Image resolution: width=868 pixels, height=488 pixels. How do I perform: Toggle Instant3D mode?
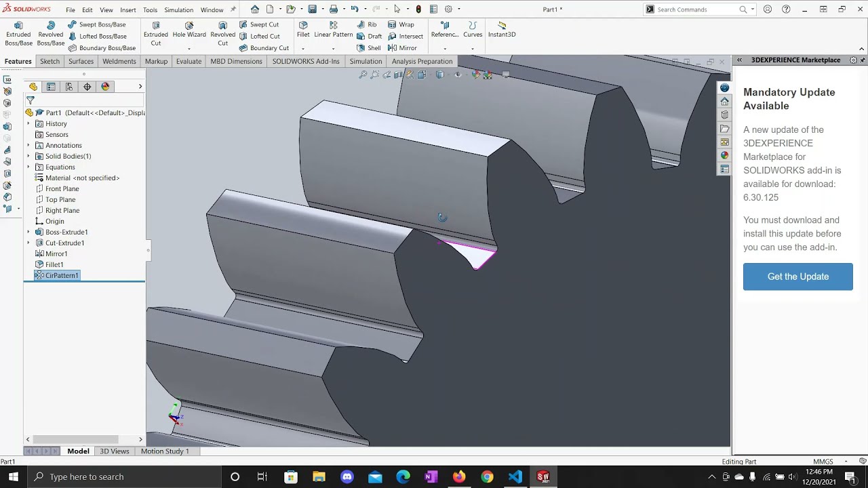[502, 30]
